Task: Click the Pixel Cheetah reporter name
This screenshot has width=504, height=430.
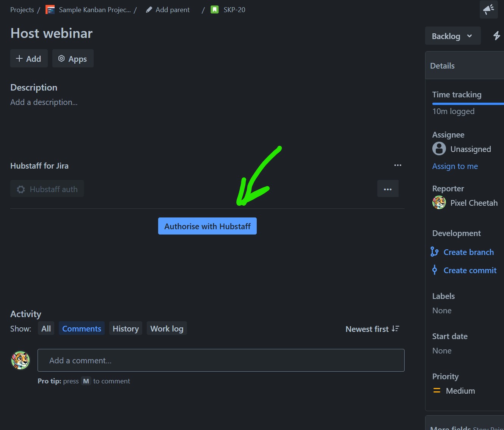Action: click(474, 203)
